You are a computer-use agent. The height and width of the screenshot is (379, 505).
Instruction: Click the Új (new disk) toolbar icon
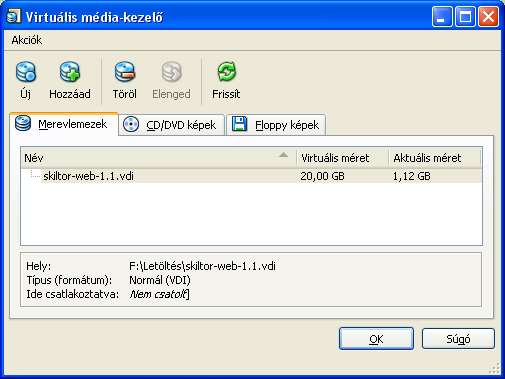point(26,72)
